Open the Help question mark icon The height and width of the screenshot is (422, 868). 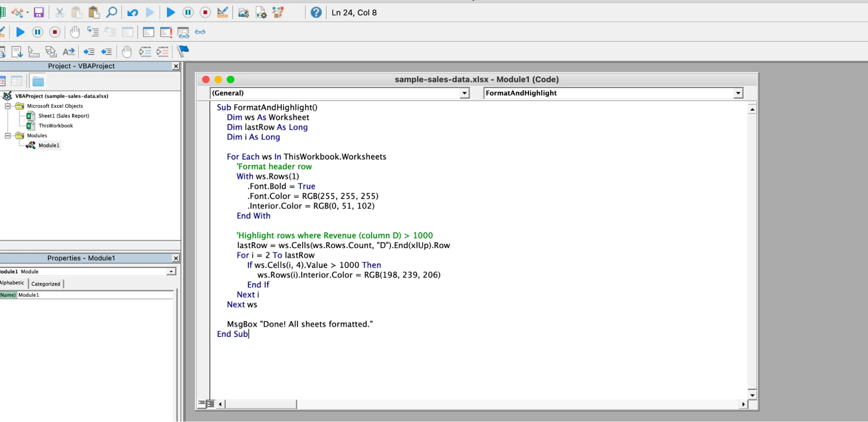point(316,13)
